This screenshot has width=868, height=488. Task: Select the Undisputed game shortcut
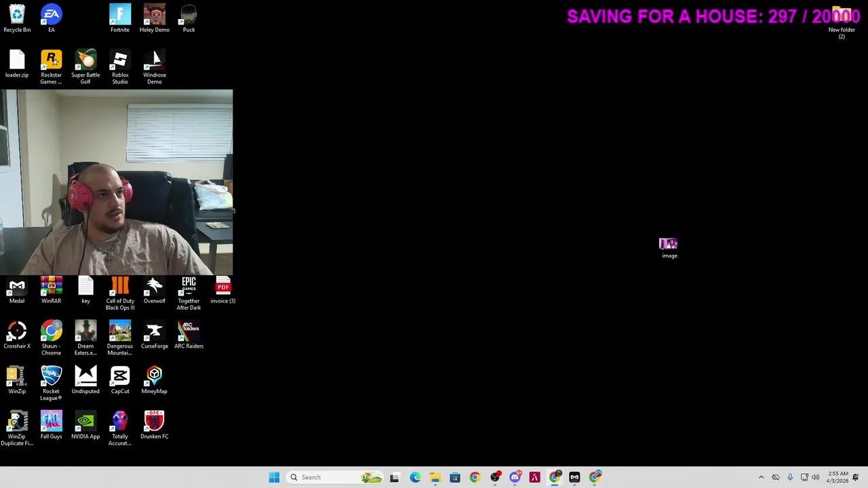[85, 380]
